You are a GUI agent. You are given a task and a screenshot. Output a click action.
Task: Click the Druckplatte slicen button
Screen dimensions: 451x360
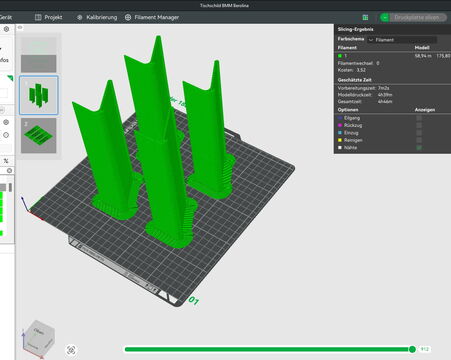418,17
